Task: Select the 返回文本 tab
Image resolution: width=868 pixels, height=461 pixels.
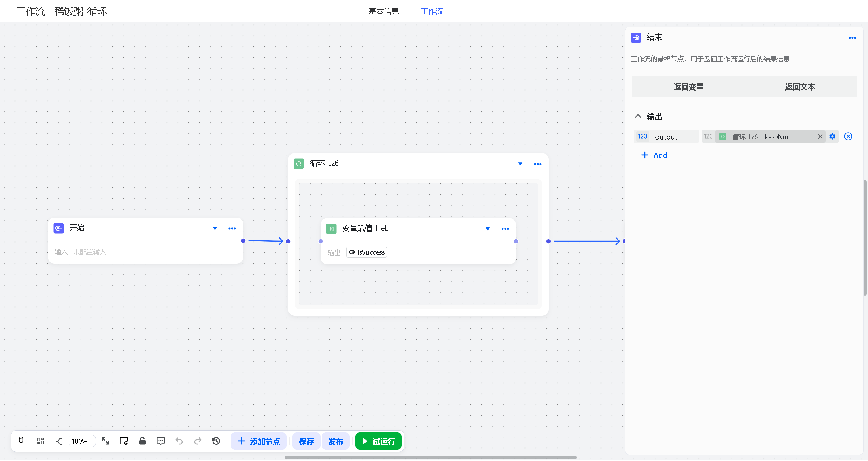Action: pyautogui.click(x=800, y=87)
